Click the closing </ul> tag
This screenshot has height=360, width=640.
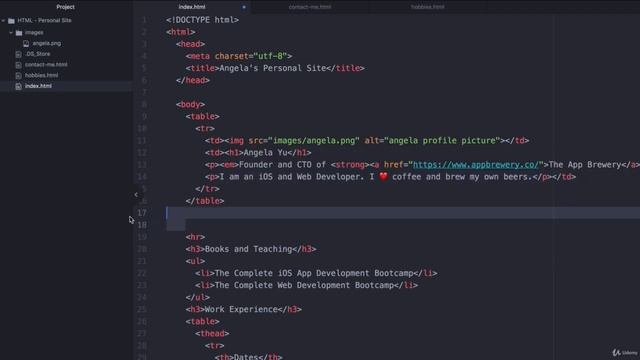tap(198, 297)
